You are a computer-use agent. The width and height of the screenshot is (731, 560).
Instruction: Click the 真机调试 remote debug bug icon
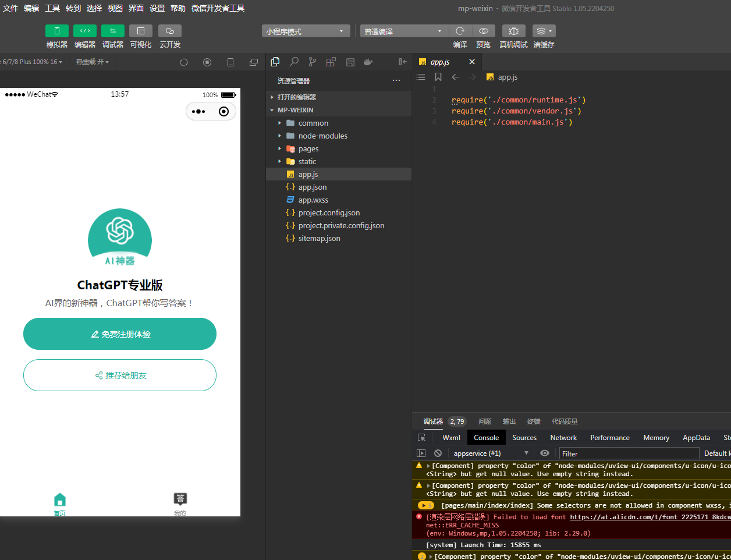coord(513,31)
